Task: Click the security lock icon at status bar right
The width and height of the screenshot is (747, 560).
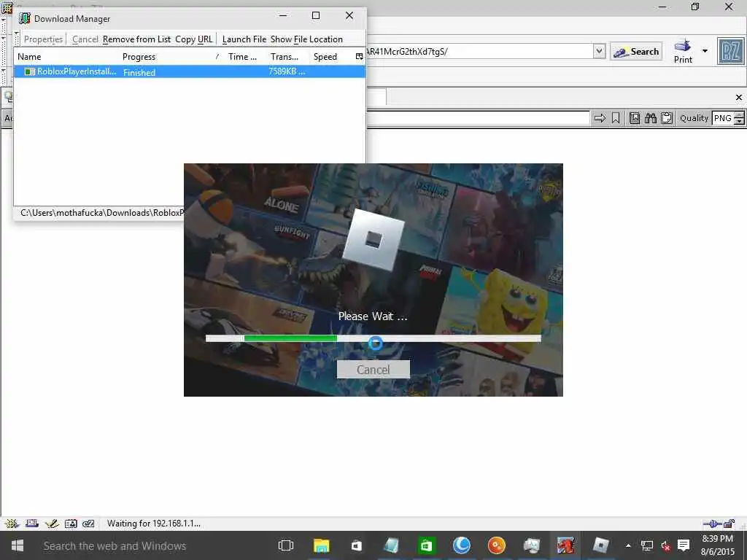Action: tap(729, 524)
